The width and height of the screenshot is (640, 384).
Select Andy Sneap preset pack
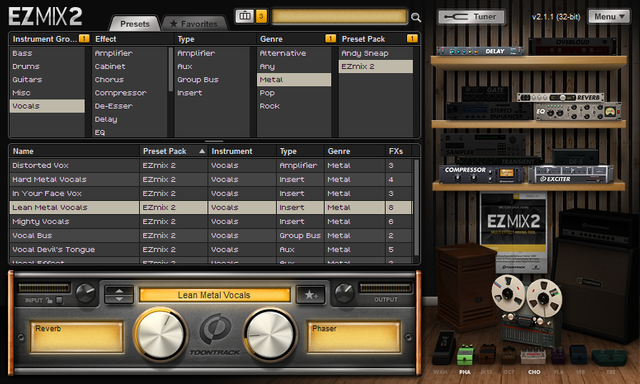tap(376, 53)
